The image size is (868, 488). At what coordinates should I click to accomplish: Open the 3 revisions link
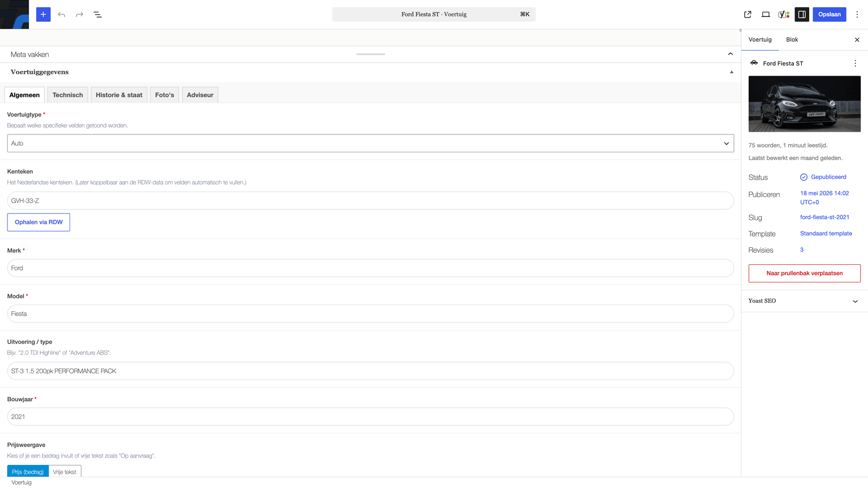click(802, 250)
